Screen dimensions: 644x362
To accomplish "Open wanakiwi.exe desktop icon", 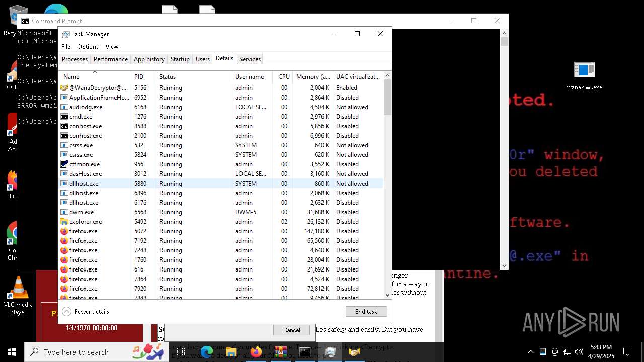I will (584, 76).
